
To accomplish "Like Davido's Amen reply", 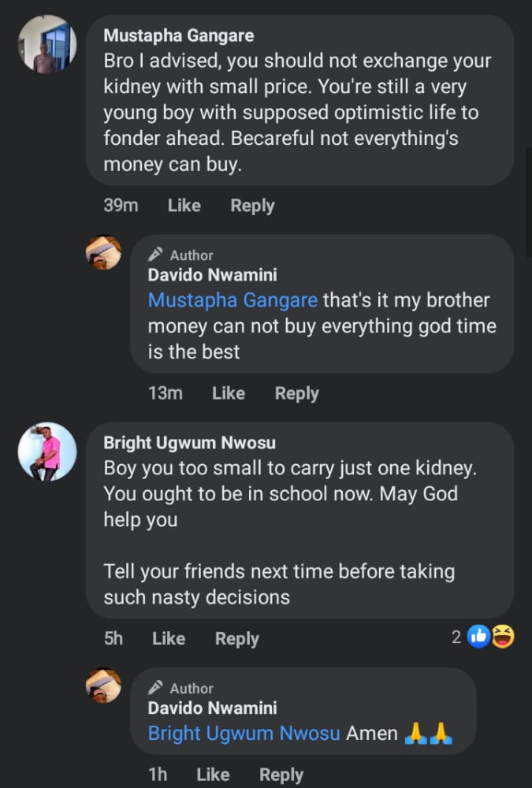I will [x=213, y=775].
